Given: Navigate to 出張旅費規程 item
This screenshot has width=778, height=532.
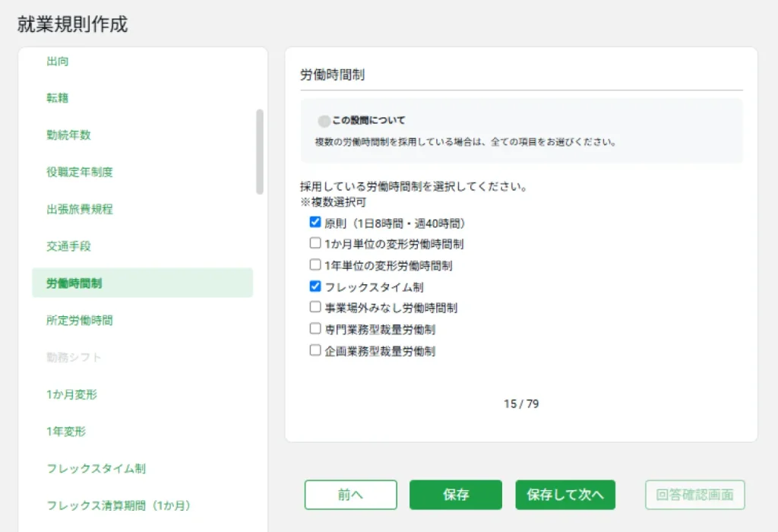Looking at the screenshot, I should pos(79,209).
